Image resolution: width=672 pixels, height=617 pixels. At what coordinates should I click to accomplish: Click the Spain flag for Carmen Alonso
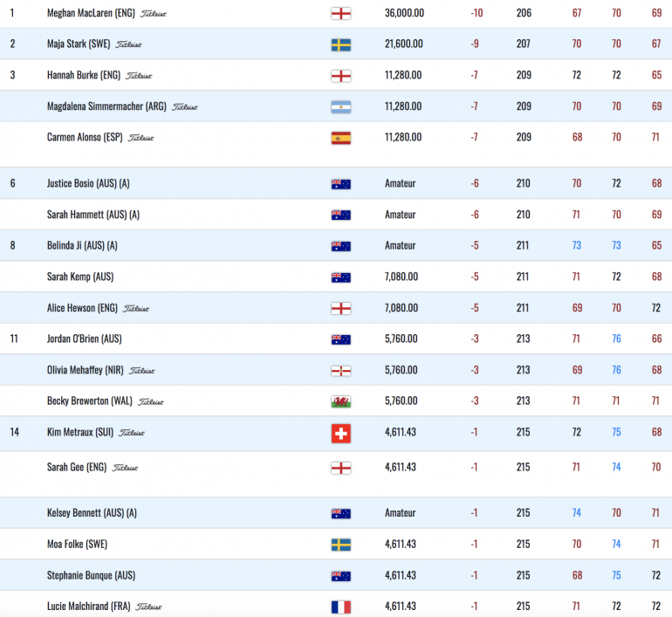tap(341, 138)
